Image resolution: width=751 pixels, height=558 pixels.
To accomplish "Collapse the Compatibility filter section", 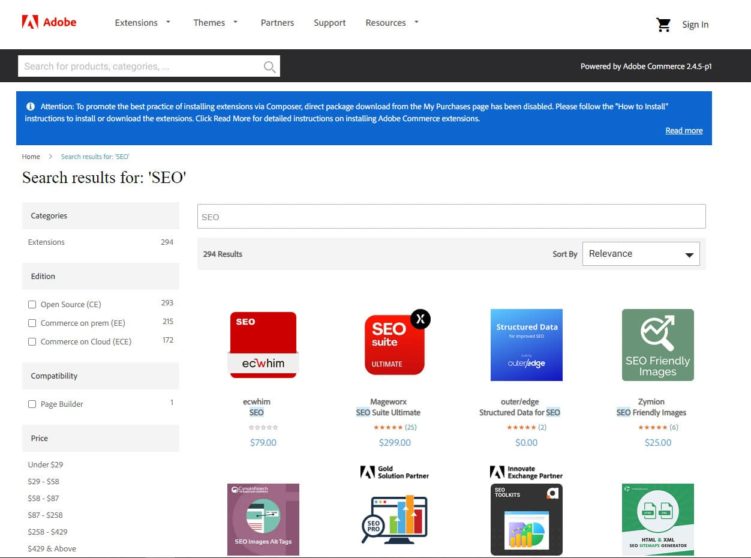I will 101,376.
